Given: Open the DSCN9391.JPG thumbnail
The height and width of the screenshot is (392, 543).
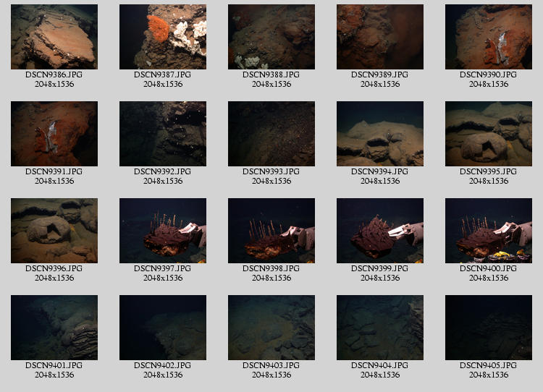Looking at the screenshot, I should coord(54,134).
